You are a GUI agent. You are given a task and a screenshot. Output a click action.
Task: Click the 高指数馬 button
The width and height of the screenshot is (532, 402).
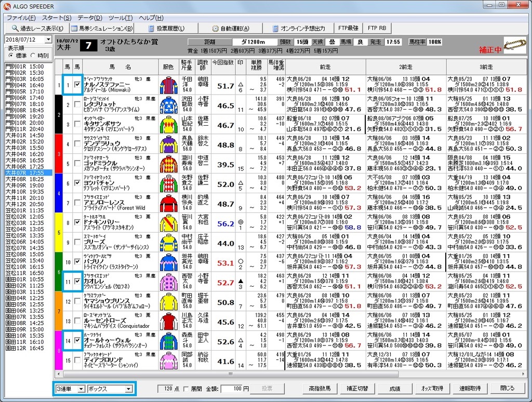[x=320, y=388]
